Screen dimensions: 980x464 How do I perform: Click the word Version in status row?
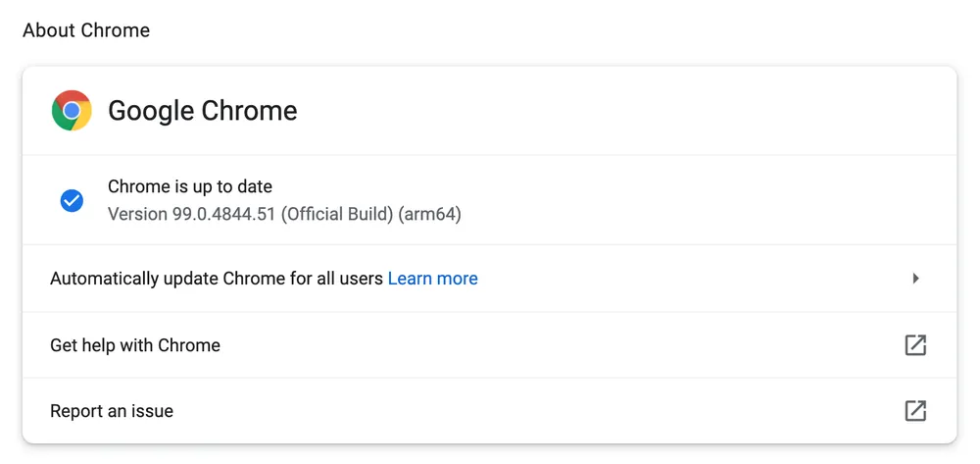click(137, 214)
